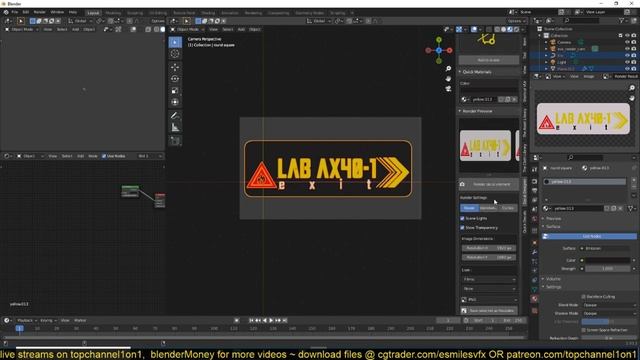Click the Playback menu in timeline
The width and height of the screenshot is (640, 360).
(x=27, y=320)
